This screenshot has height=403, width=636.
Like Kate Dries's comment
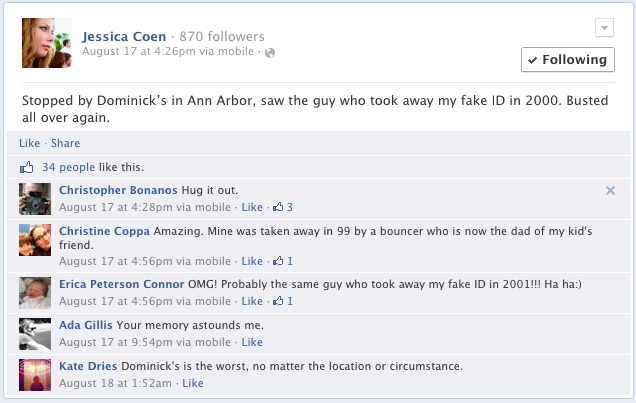pos(193,383)
